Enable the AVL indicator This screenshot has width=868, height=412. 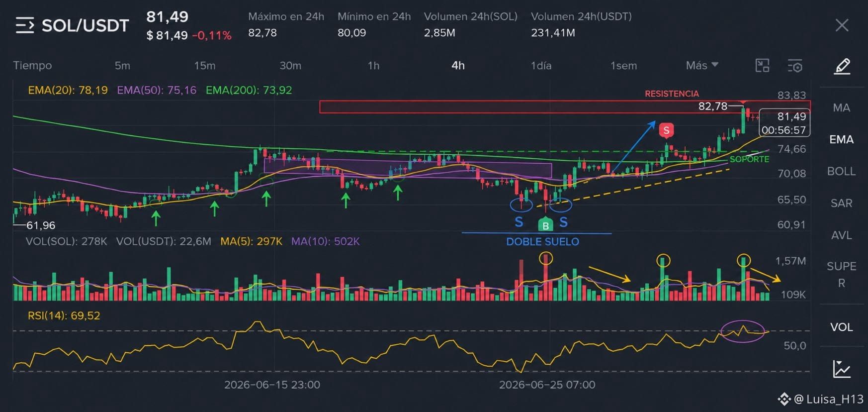pos(841,235)
